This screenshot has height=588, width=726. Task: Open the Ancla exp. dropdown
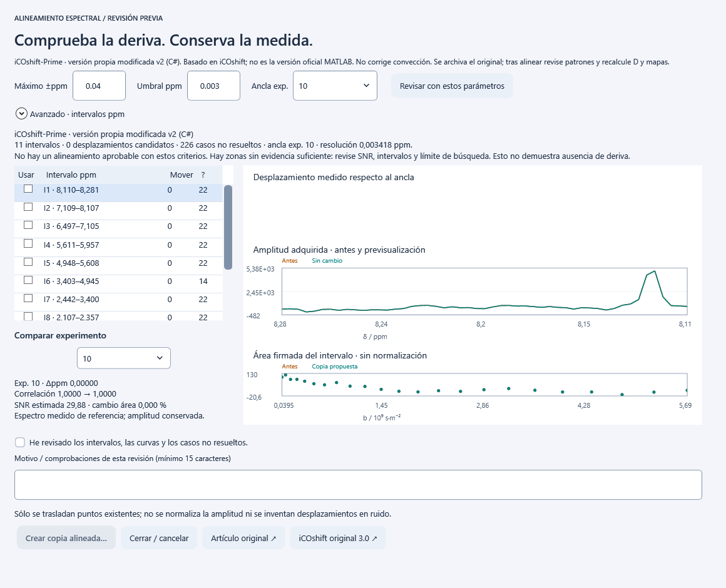pyautogui.click(x=335, y=86)
